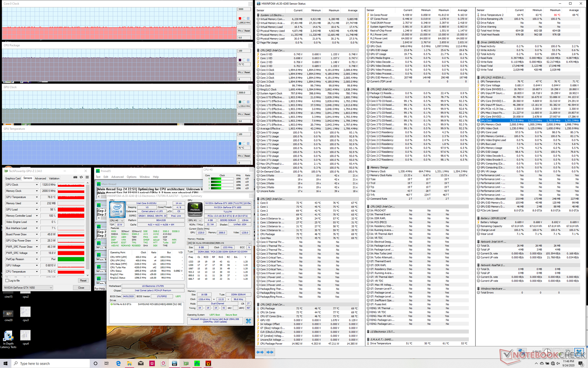Click Reset button in GPU-Z sensors
This screenshot has height=368, width=588.
click(x=83, y=281)
